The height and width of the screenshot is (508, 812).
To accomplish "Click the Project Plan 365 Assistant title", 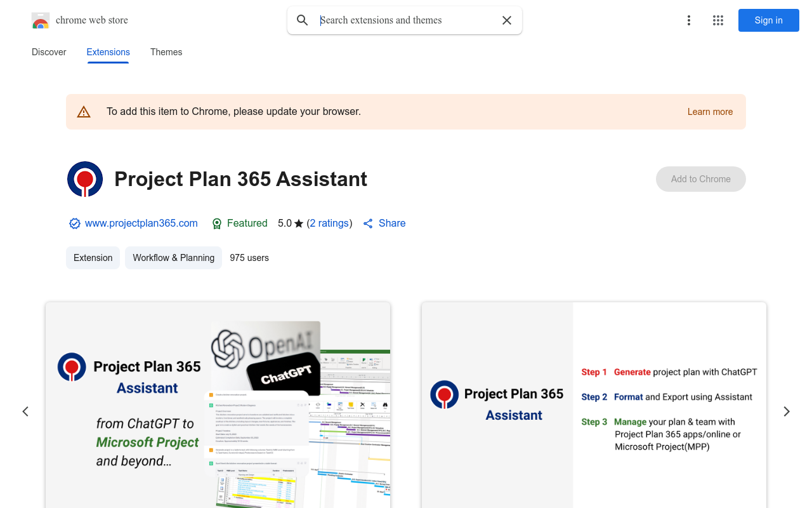I will (x=240, y=179).
